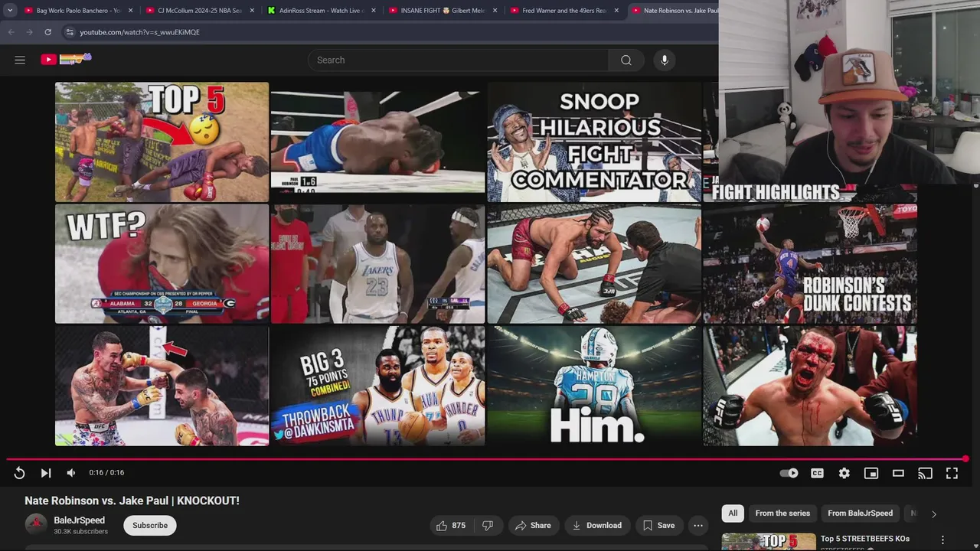Cast video to a TV
The height and width of the screenshot is (551, 980).
(925, 473)
